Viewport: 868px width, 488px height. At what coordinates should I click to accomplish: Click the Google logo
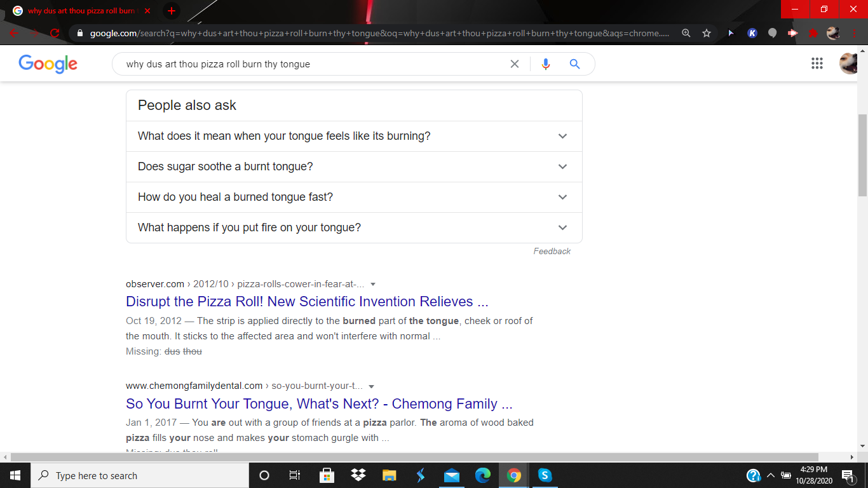coord(48,64)
